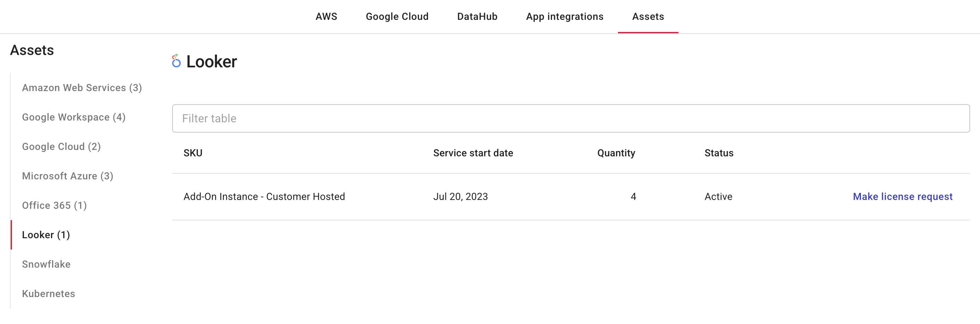Go to the DataHub tab

click(477, 17)
